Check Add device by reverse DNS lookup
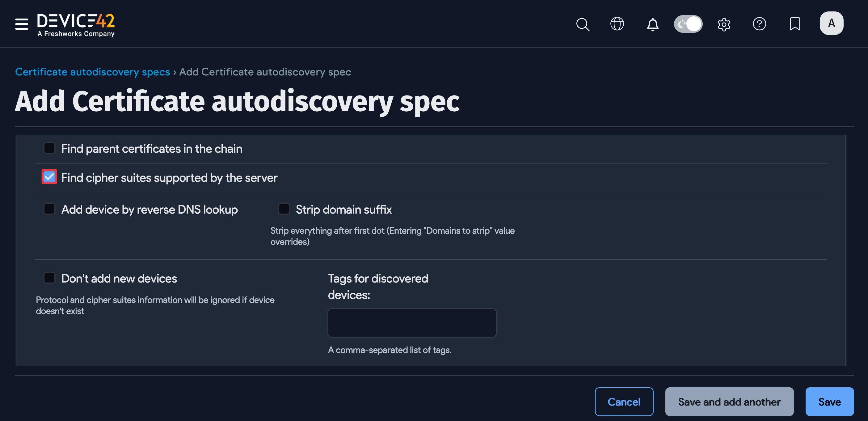Viewport: 868px width, 421px height. 49,209
